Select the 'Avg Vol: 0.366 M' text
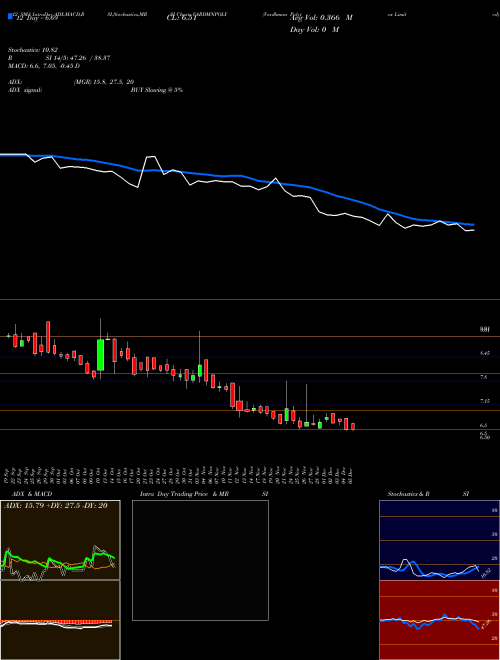The image size is (500, 660). pos(321,18)
